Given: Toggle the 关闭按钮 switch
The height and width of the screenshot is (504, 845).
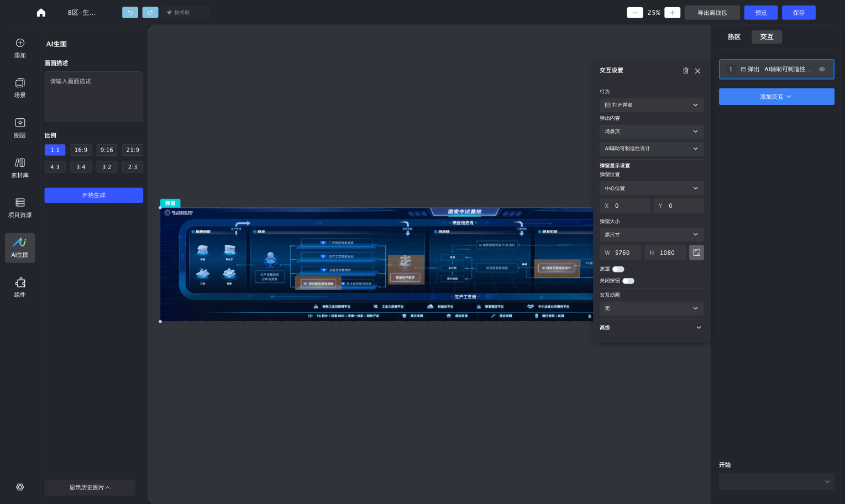Looking at the screenshot, I should (628, 281).
